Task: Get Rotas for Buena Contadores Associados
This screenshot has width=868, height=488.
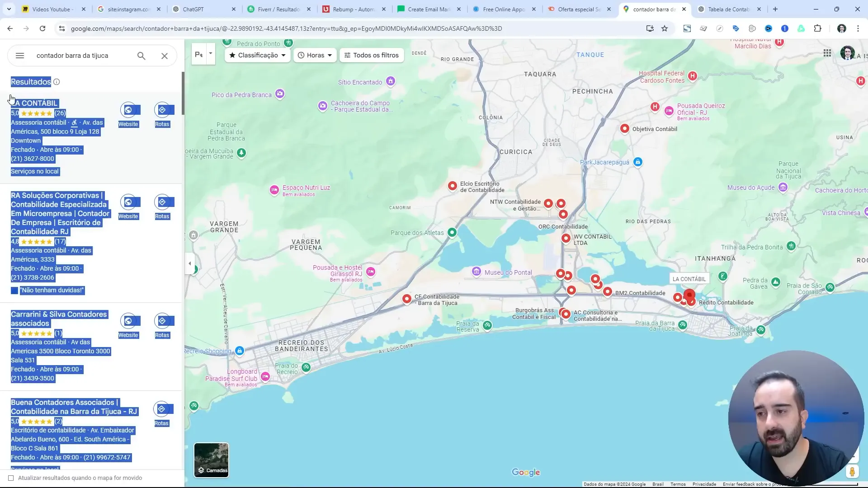Action: tap(161, 414)
